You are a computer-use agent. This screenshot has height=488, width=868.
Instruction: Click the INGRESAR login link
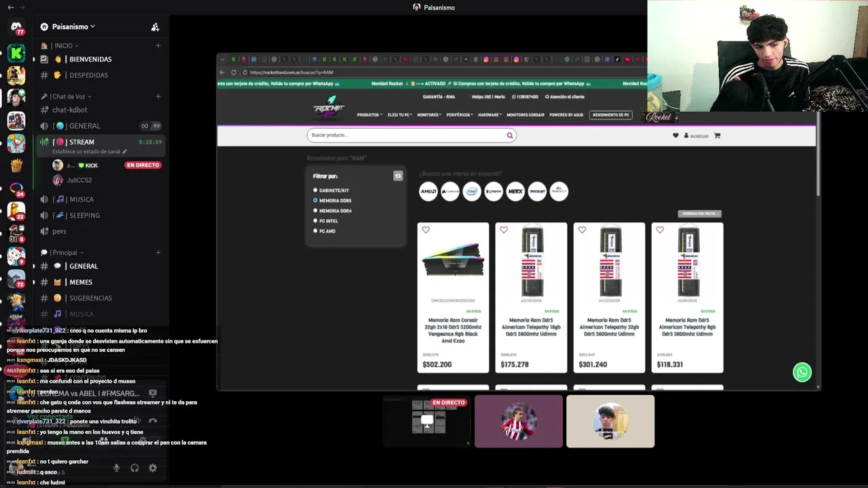696,136
